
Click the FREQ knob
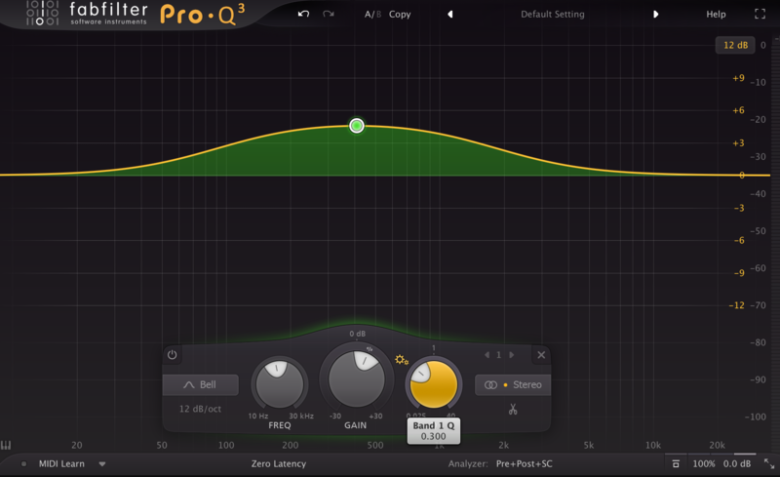point(279,384)
